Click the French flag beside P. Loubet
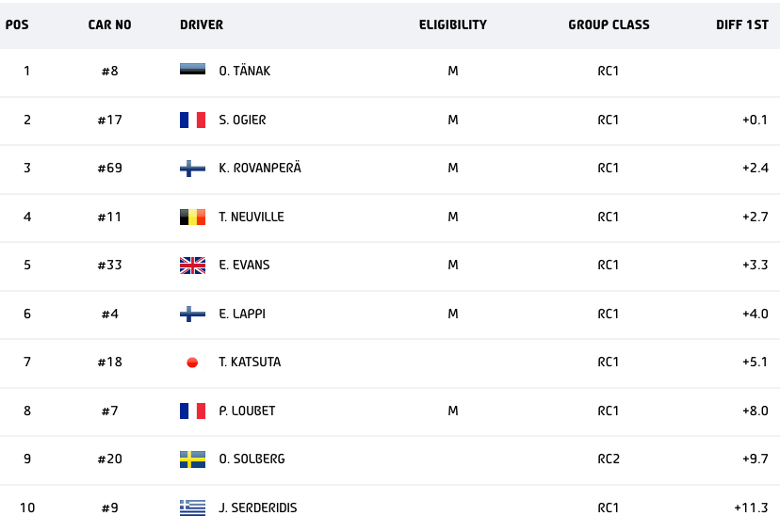Screen dimensions: 780x532 192,411
